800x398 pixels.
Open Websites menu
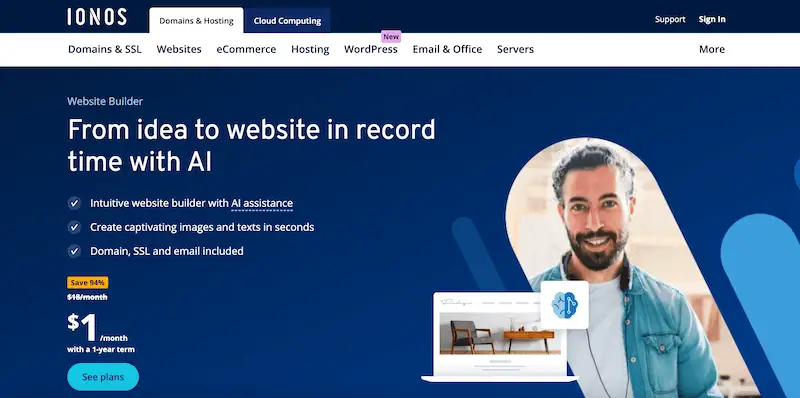tap(179, 49)
